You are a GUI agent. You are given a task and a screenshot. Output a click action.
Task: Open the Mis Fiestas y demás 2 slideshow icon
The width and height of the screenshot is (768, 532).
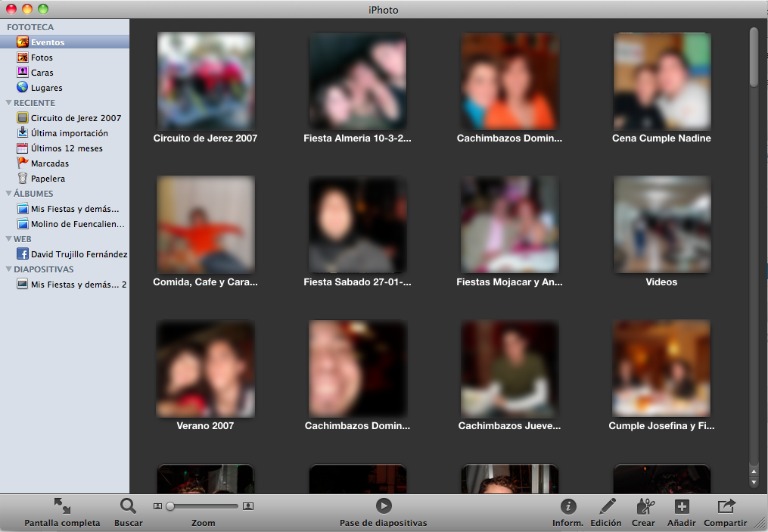tap(23, 284)
